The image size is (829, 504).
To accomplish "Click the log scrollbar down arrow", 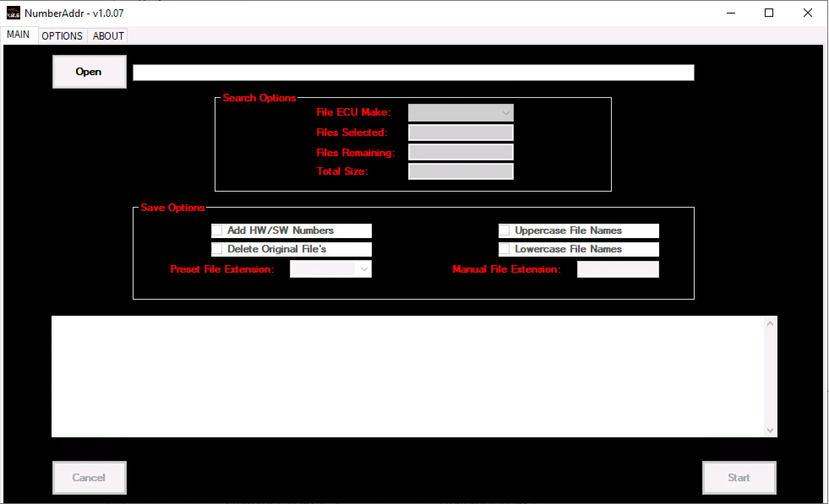I will [770, 430].
